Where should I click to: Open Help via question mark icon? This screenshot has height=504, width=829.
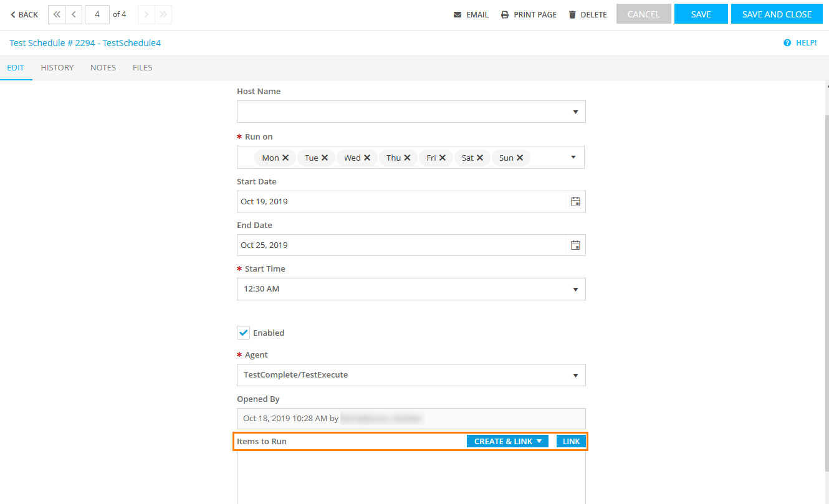[x=787, y=43]
